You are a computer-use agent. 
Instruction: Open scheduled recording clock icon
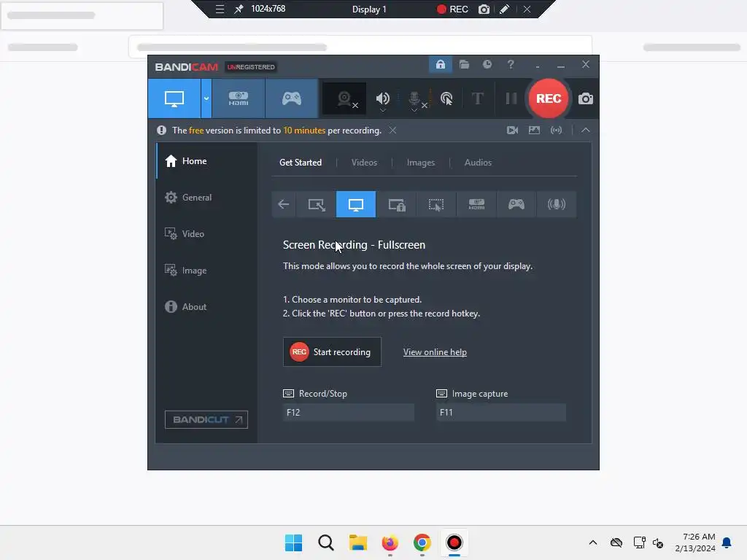point(487,64)
